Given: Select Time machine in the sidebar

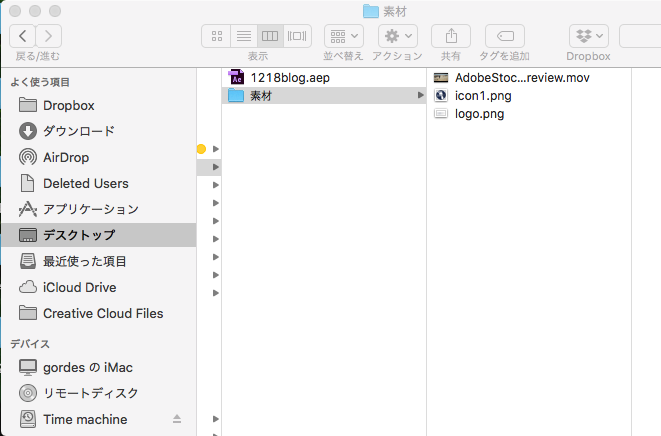Looking at the screenshot, I should click(99, 419).
